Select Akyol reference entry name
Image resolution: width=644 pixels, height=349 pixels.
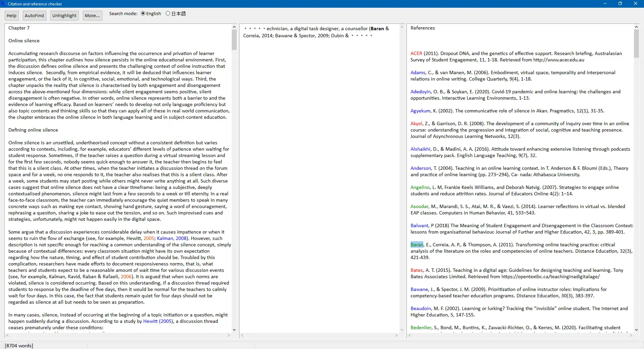click(416, 123)
